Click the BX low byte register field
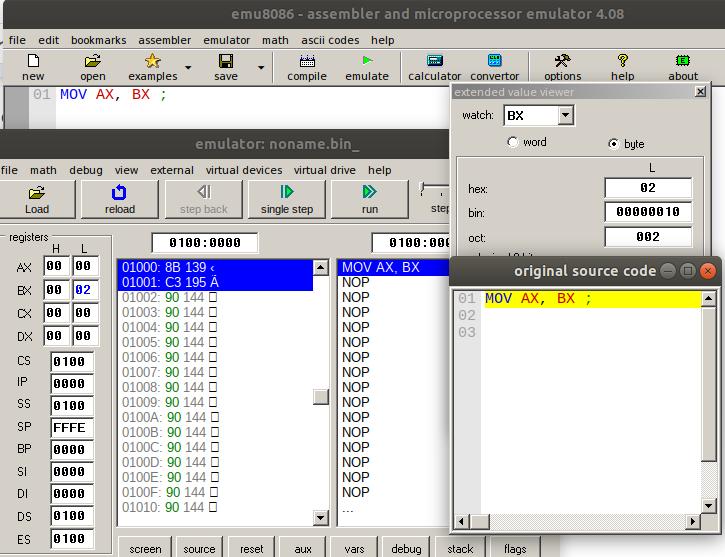The width and height of the screenshot is (725, 557). coord(85,291)
